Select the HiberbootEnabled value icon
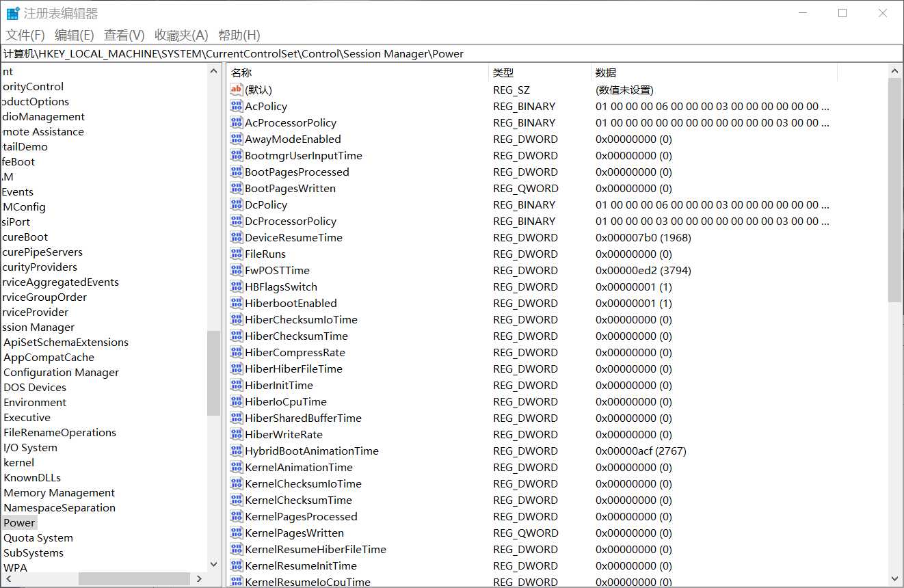The height and width of the screenshot is (588, 904). tap(237, 303)
